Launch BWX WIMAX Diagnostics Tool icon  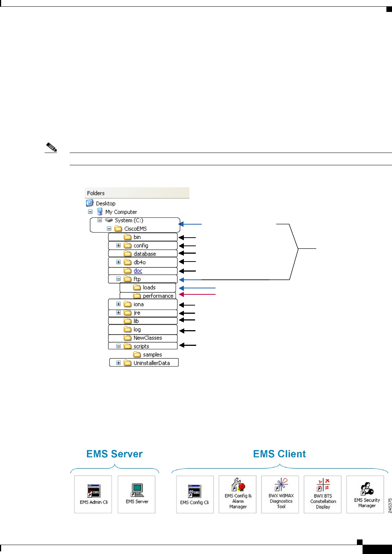pyautogui.click(x=281, y=485)
